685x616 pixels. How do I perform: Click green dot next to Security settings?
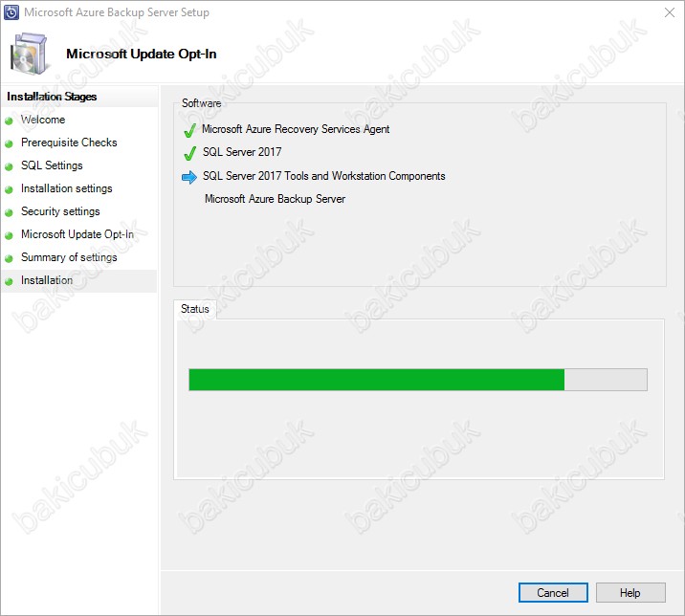click(9, 212)
